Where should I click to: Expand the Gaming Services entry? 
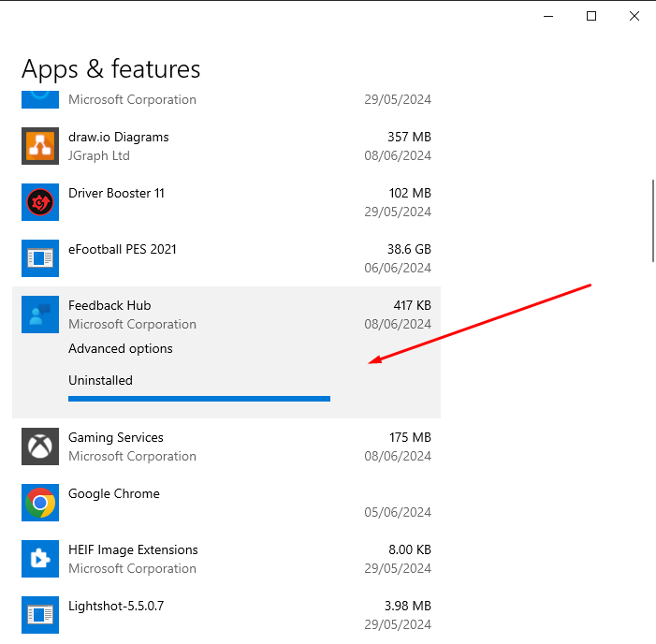pos(226,446)
